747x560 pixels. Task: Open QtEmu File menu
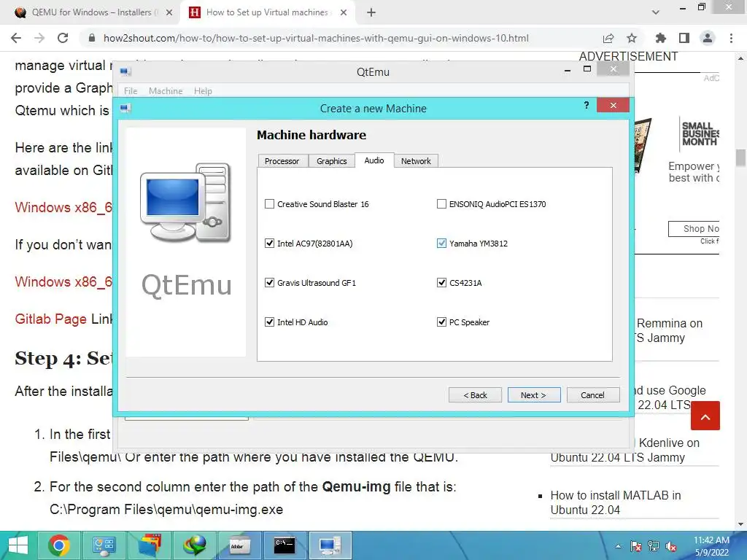click(131, 90)
